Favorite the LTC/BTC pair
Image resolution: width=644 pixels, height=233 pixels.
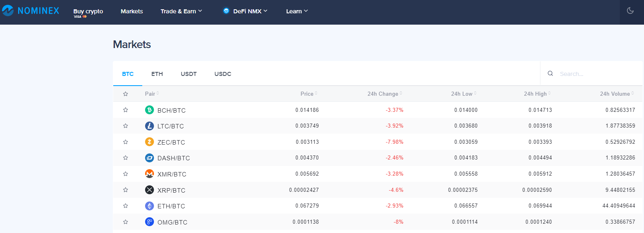pos(125,126)
